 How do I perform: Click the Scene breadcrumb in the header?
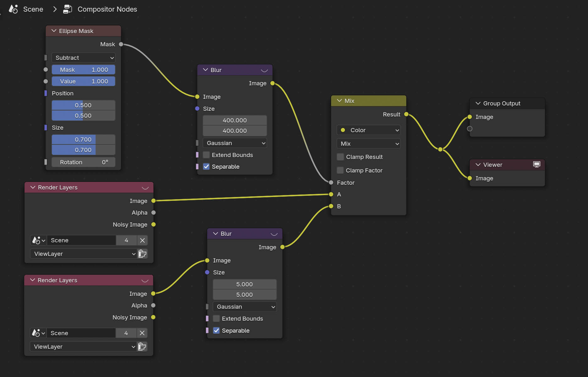click(33, 9)
